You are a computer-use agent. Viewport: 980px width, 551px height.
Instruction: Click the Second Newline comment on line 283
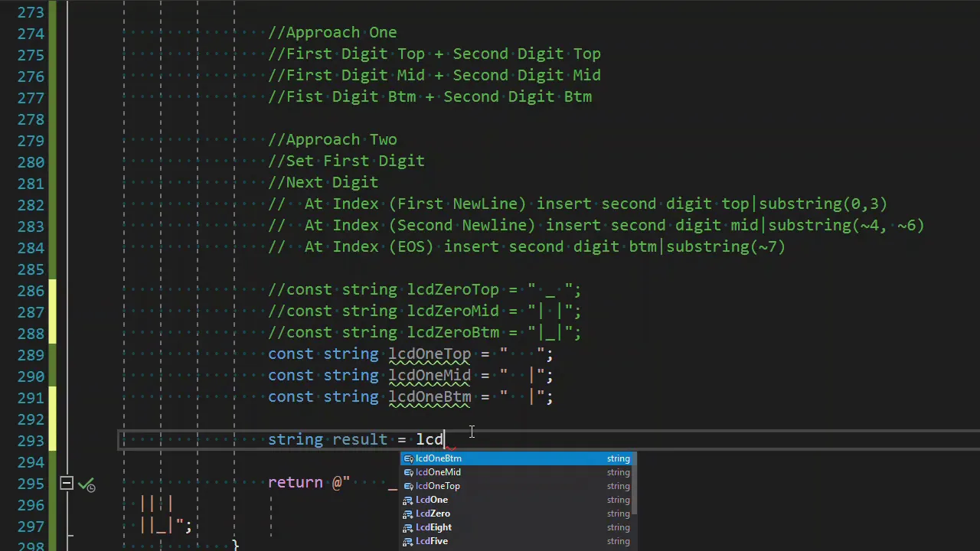coord(596,226)
